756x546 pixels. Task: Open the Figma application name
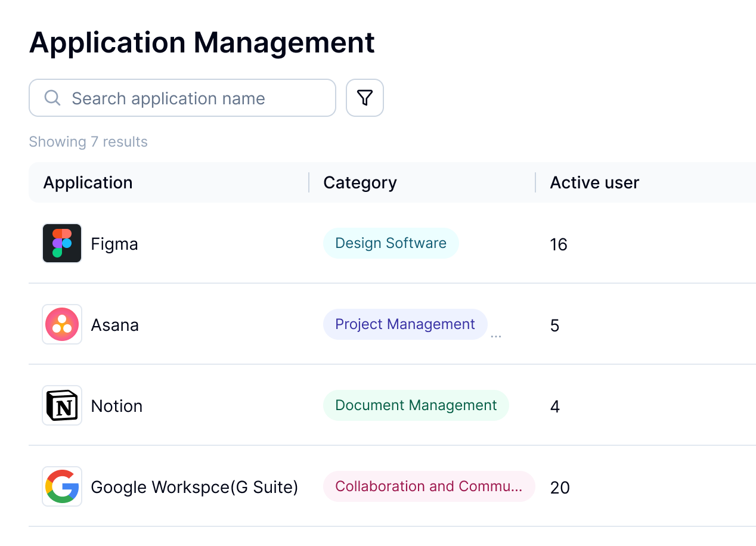[114, 244]
